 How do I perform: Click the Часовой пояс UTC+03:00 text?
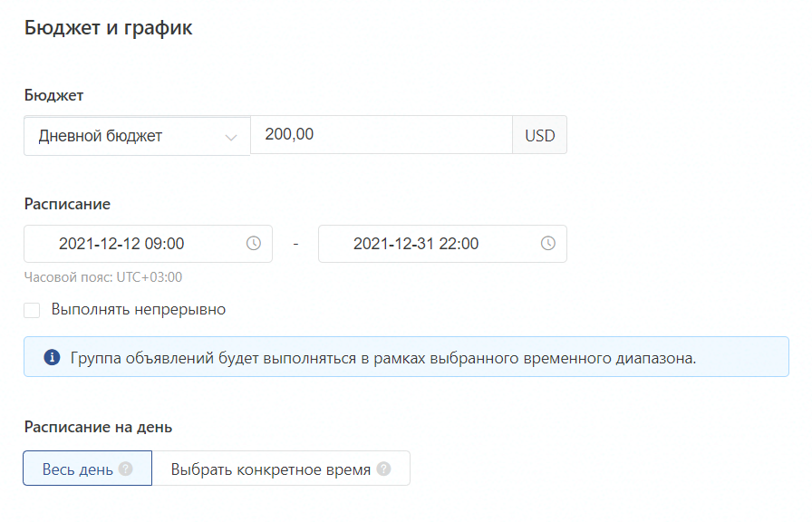(x=103, y=277)
